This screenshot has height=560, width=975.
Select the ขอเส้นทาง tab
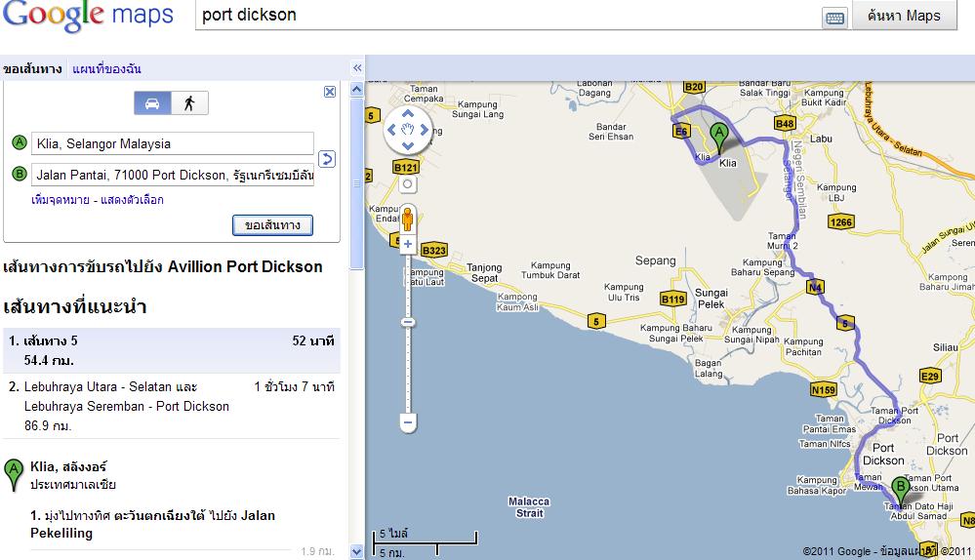click(32, 69)
